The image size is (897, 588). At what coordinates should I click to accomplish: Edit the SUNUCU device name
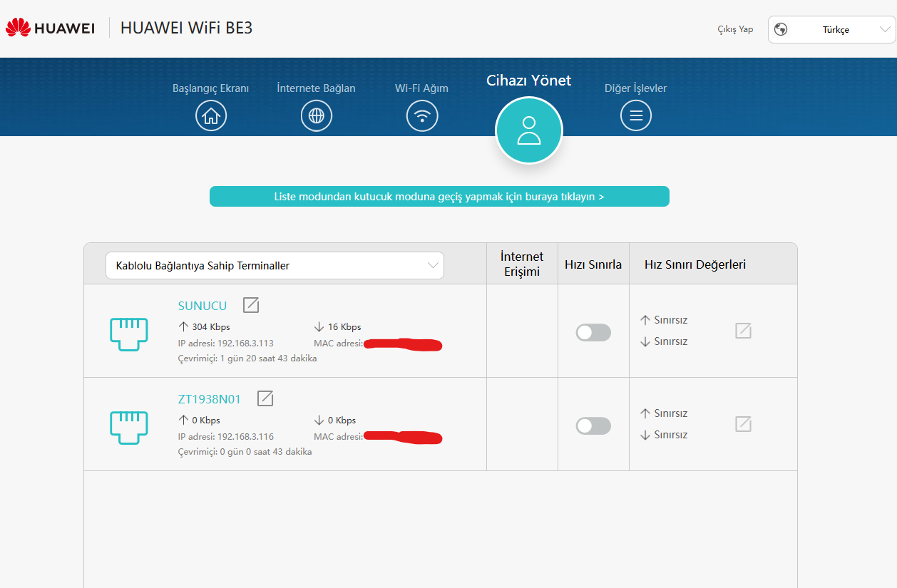251,305
